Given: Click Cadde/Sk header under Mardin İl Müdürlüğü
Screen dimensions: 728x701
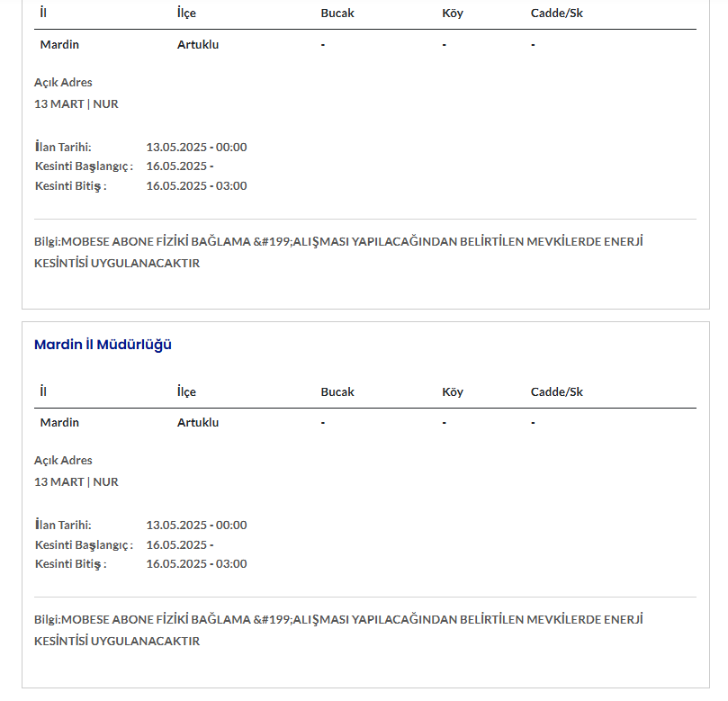Looking at the screenshot, I should [x=556, y=391].
